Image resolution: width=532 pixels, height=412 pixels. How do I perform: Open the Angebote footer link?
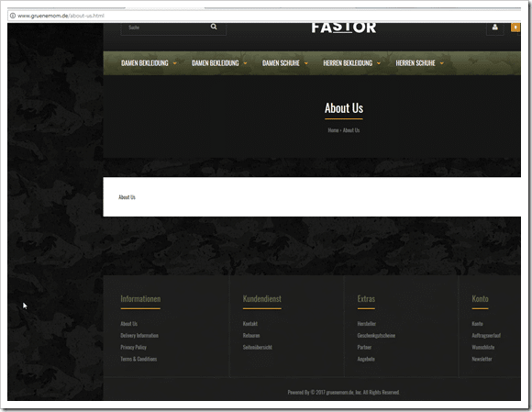[x=366, y=359]
